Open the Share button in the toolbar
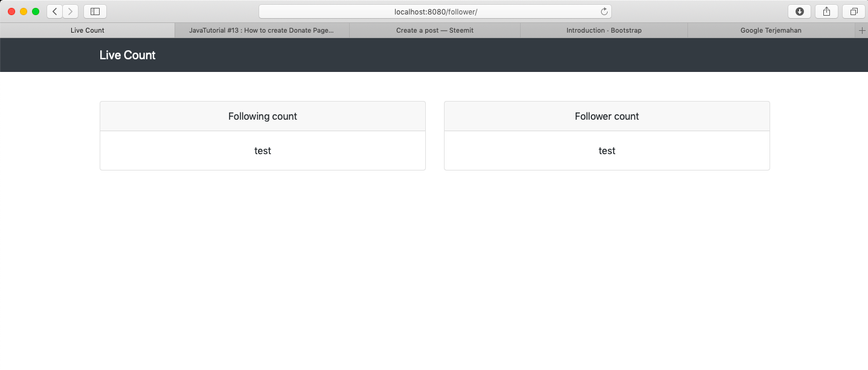The width and height of the screenshot is (868, 370). pyautogui.click(x=827, y=11)
